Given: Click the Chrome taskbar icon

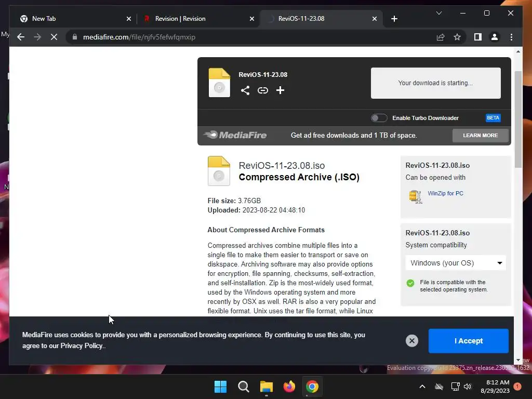Looking at the screenshot, I should click(312, 387).
